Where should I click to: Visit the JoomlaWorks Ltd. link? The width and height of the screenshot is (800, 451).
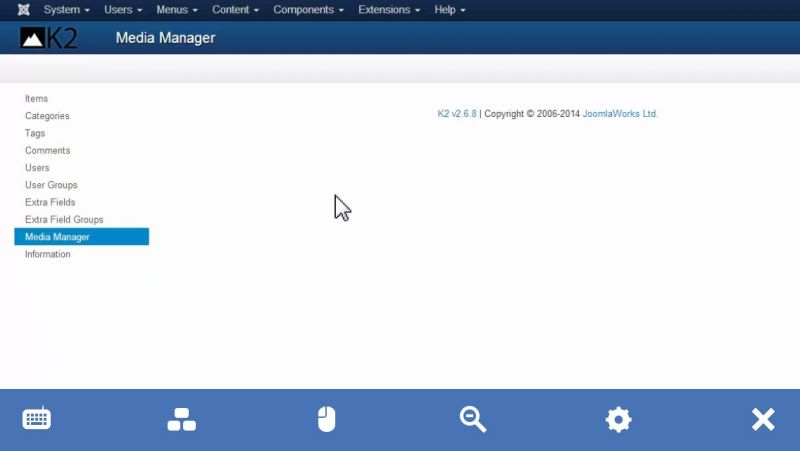click(620, 114)
